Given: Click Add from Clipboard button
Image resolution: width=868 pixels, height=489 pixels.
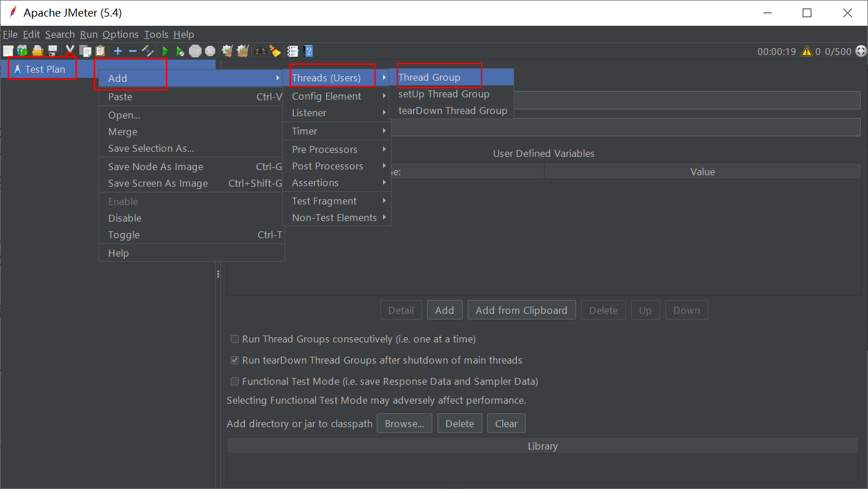Looking at the screenshot, I should [522, 310].
